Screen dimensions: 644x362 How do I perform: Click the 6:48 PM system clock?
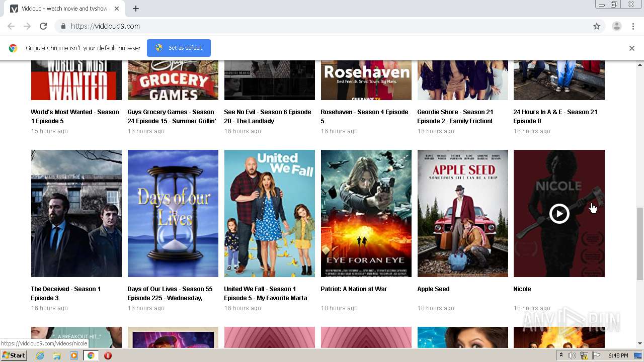tap(618, 355)
